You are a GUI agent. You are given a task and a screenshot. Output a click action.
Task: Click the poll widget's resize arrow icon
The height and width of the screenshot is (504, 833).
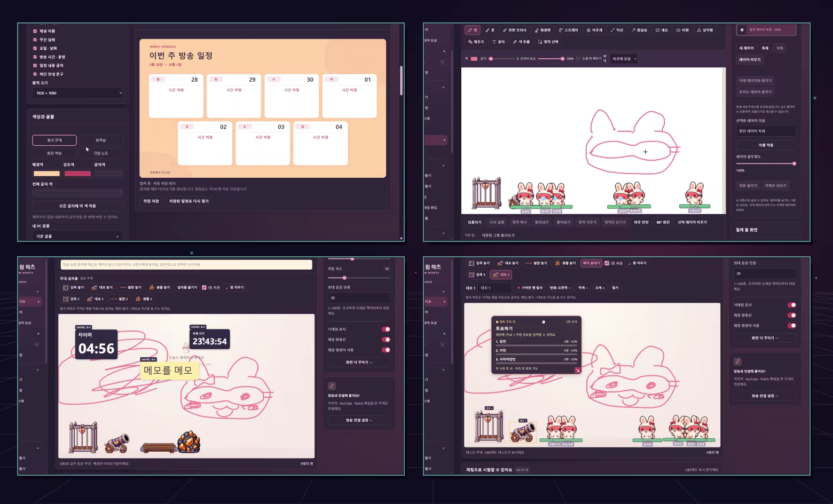577,370
